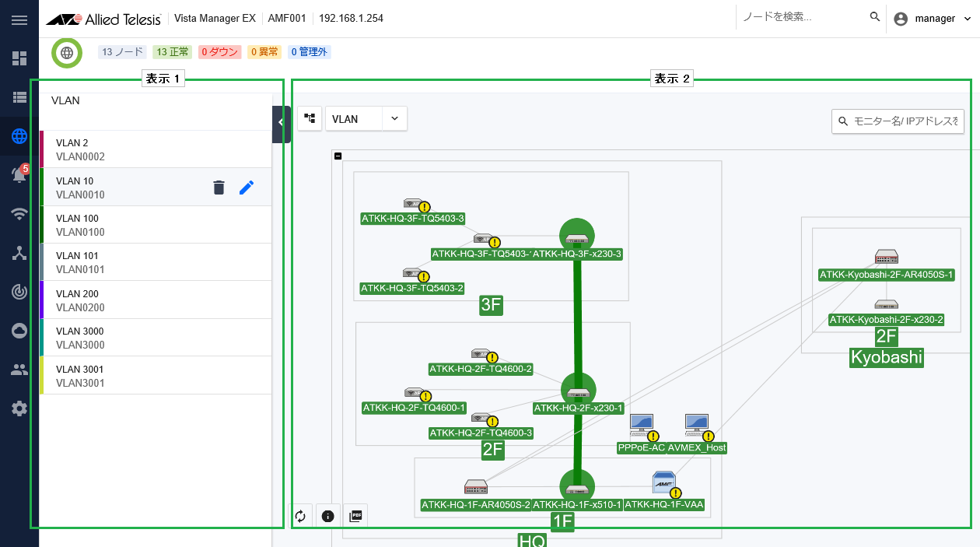Select VLAN 200 in the list

pyautogui.click(x=156, y=300)
